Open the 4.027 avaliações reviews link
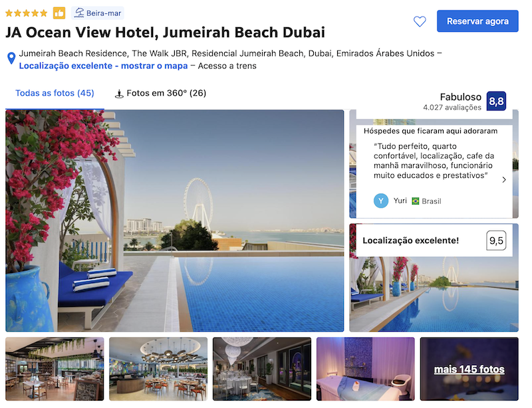532x408 pixels. (x=452, y=108)
